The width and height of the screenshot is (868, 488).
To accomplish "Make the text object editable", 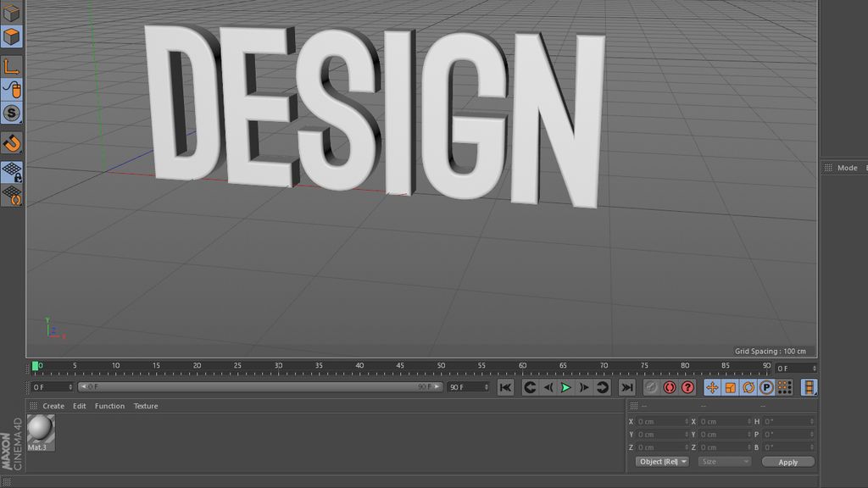I will point(11,11).
